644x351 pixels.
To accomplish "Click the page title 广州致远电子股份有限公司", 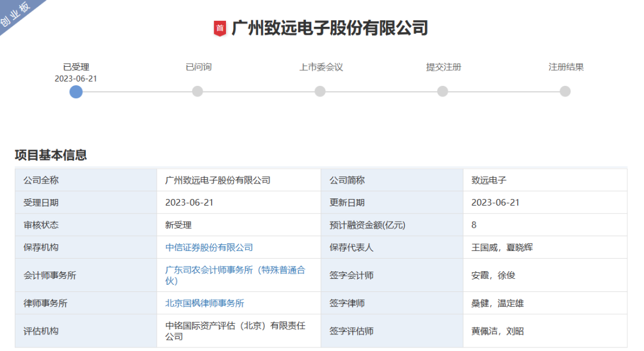I will (x=329, y=29).
